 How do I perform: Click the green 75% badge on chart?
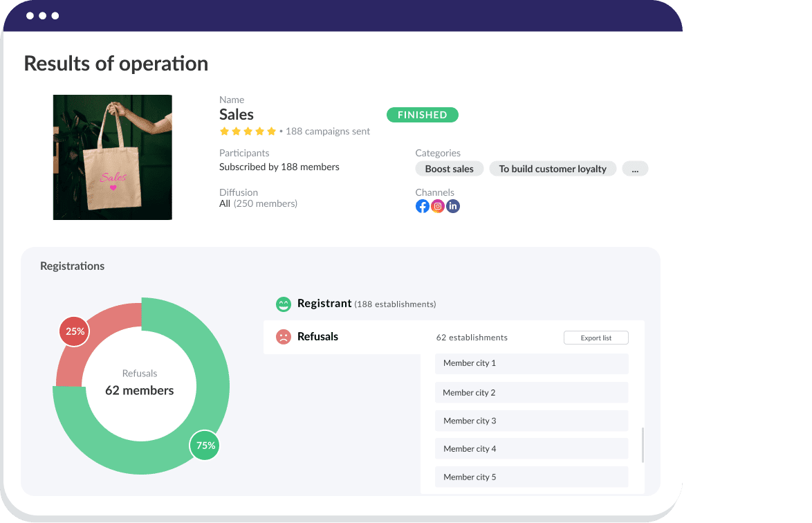point(205,446)
